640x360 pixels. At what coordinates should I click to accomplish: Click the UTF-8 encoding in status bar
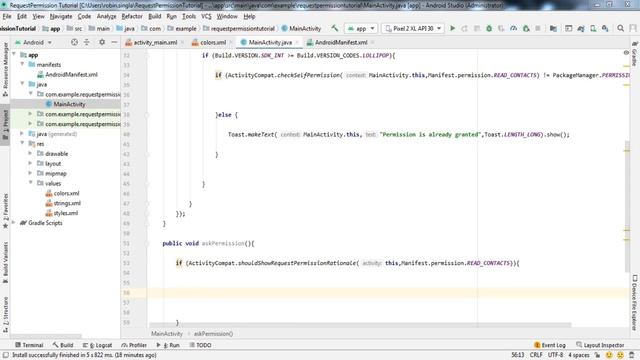(555, 355)
